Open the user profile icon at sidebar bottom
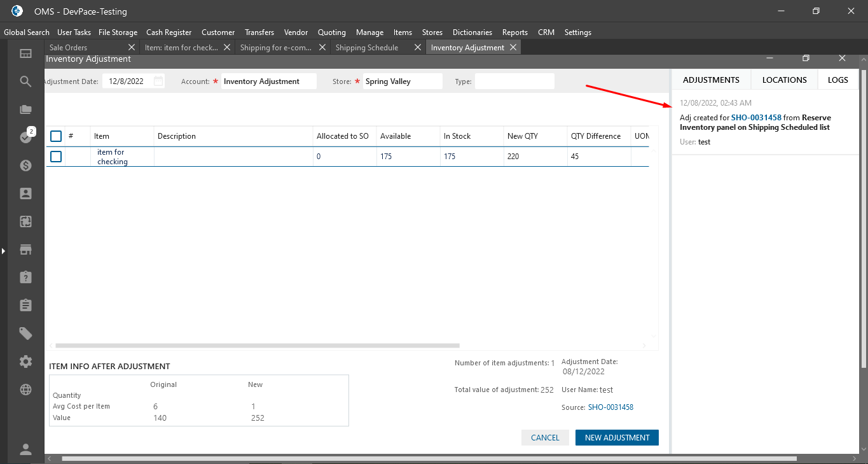 point(25,449)
